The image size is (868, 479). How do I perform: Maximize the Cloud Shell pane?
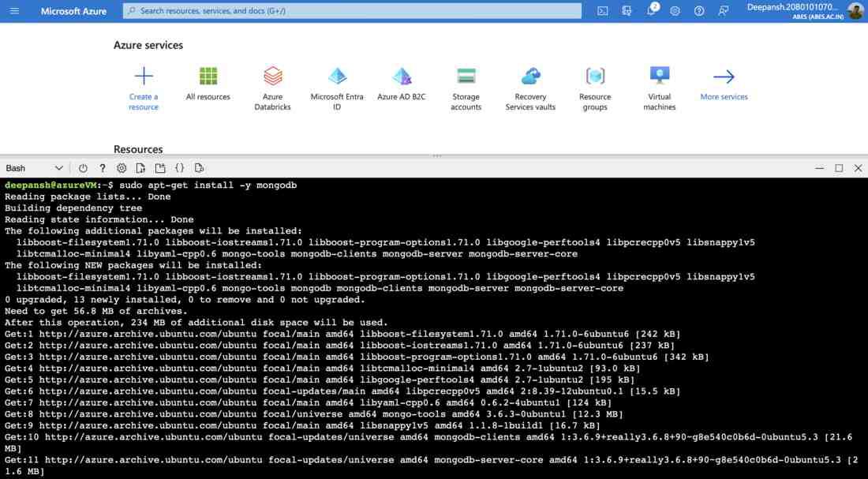pyautogui.click(x=840, y=168)
